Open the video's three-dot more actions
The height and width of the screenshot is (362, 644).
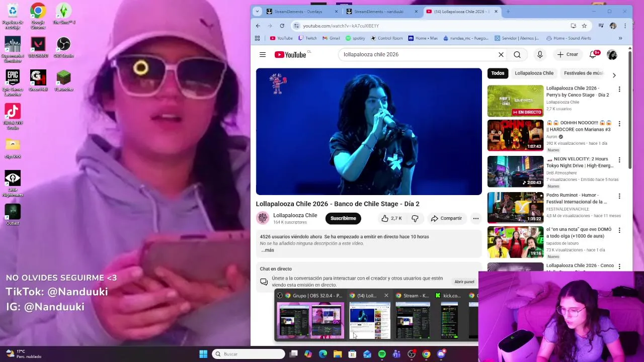(x=475, y=218)
